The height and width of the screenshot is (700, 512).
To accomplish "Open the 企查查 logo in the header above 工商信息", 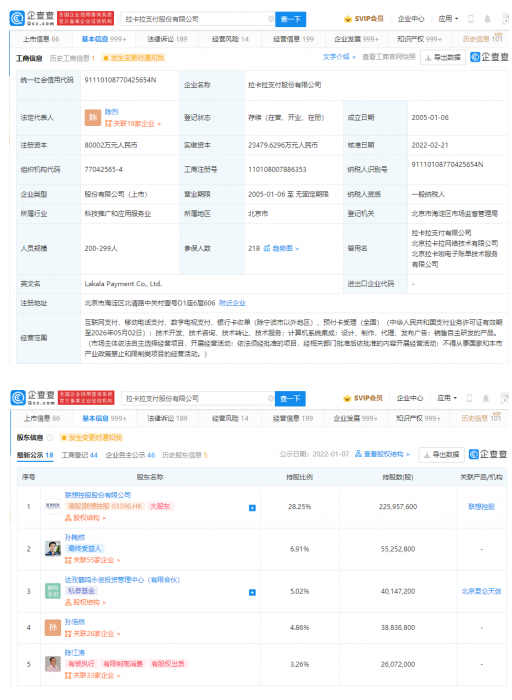I will pyautogui.click(x=32, y=18).
